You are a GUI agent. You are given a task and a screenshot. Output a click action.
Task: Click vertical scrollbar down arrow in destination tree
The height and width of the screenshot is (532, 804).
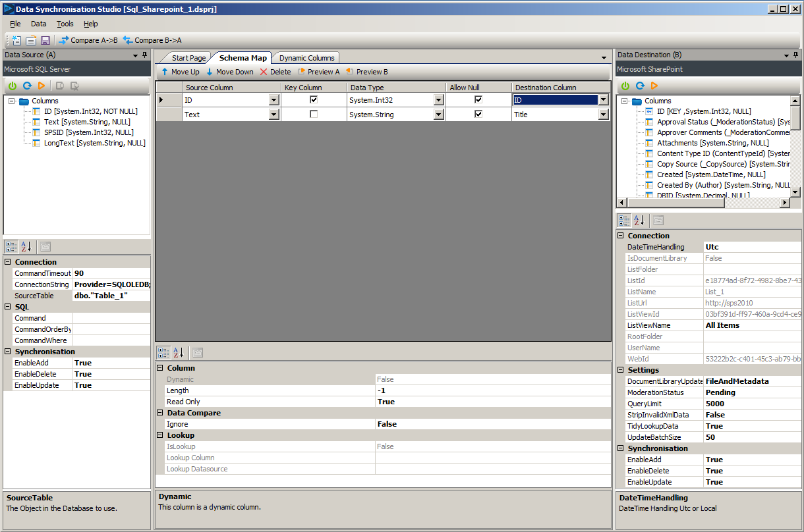(795, 192)
